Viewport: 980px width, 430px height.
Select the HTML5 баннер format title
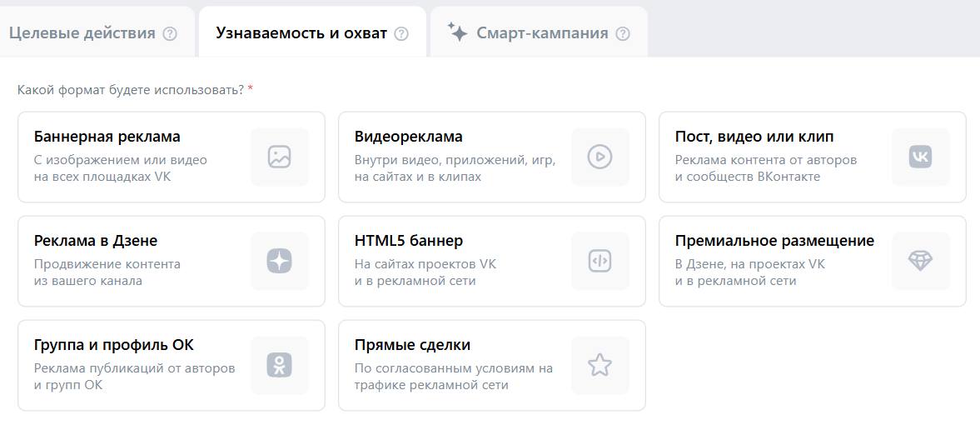pyautogui.click(x=409, y=241)
